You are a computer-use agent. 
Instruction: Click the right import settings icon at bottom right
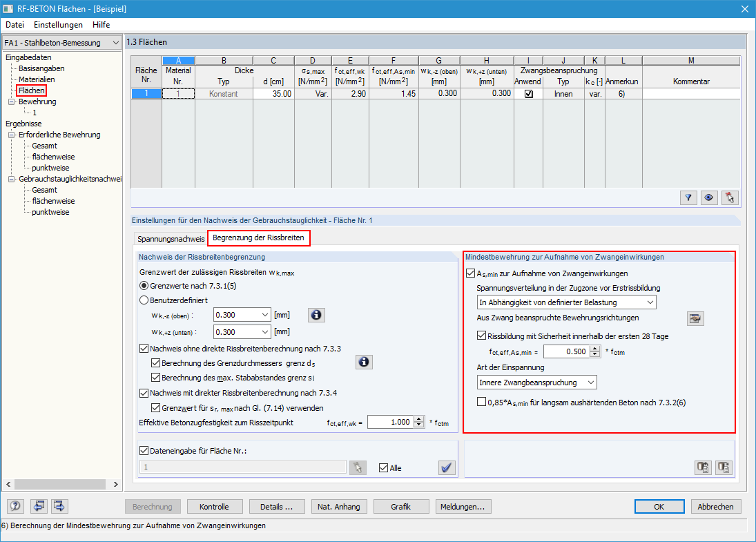(x=724, y=467)
